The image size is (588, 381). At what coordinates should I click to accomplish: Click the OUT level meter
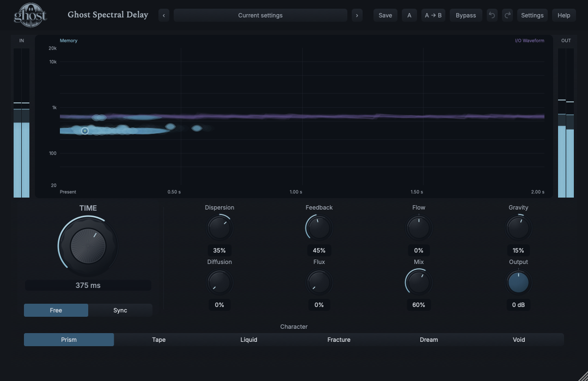pyautogui.click(x=566, y=122)
